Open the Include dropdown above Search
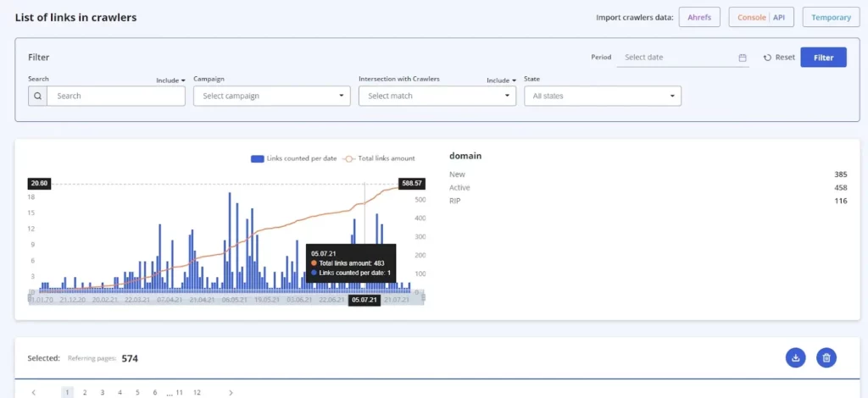 (170, 80)
